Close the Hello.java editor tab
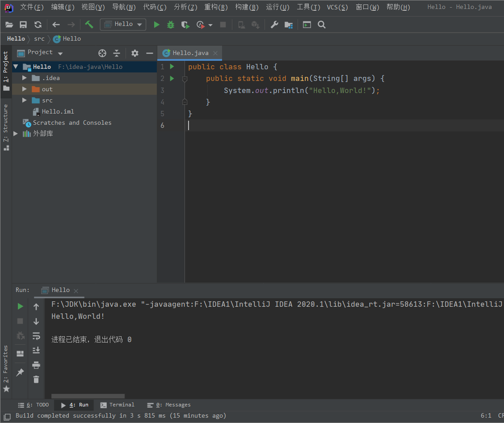 point(215,53)
